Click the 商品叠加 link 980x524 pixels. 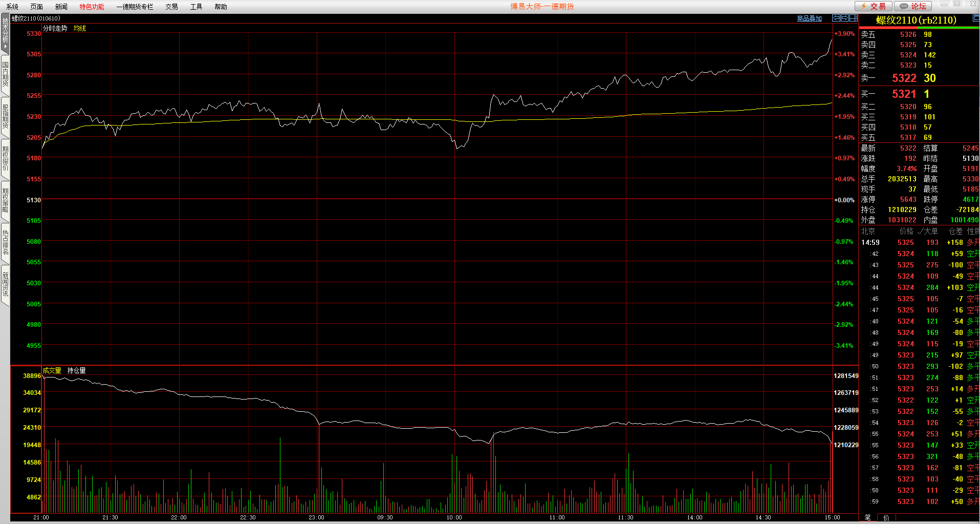click(809, 18)
